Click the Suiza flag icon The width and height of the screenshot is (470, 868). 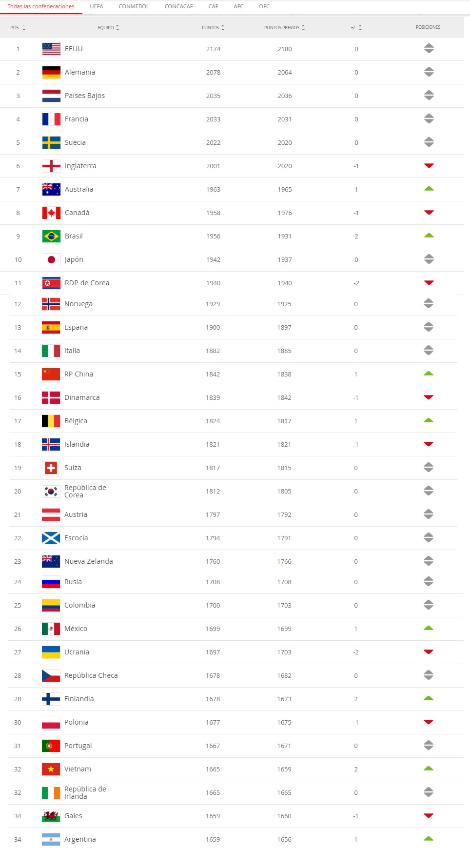click(51, 468)
